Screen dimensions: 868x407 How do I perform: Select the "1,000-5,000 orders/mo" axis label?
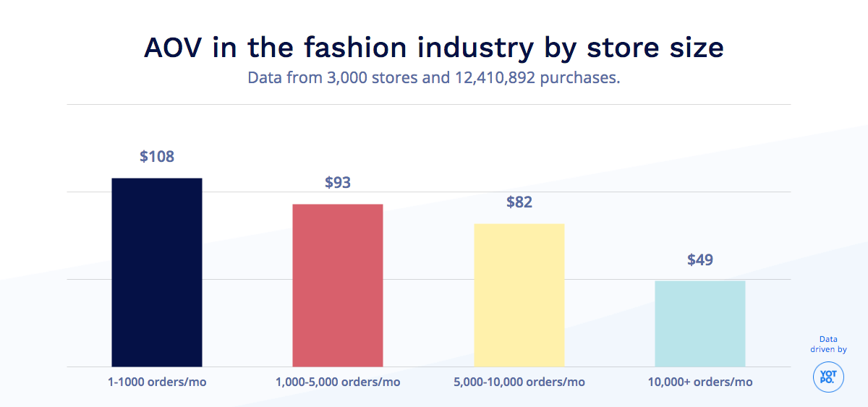click(x=338, y=382)
